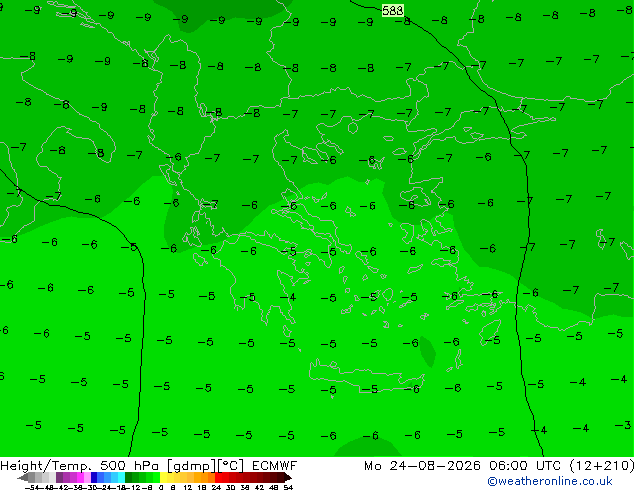
Task: Click the 'Height/Temp. 500 hPa' title text
Action: tap(82, 466)
